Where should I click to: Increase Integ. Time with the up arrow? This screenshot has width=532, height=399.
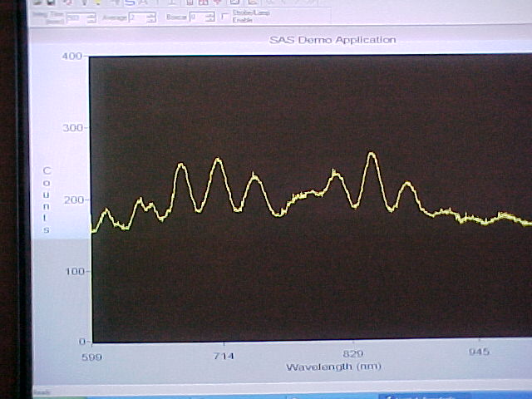(91, 14)
